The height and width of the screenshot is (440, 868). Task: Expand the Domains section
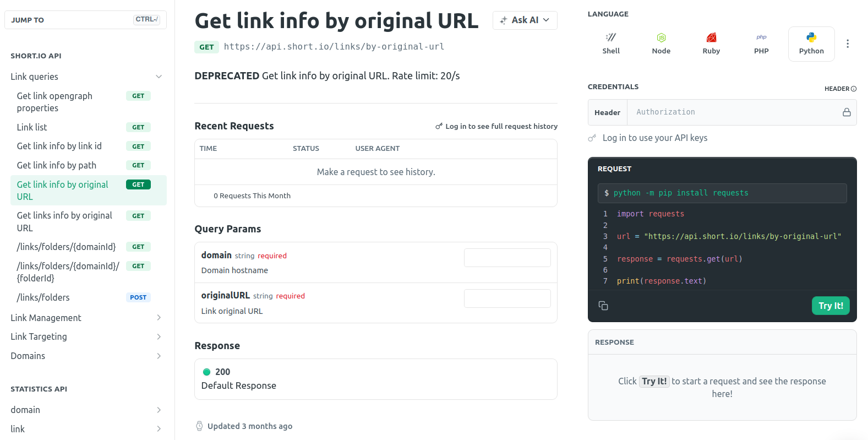coord(159,356)
